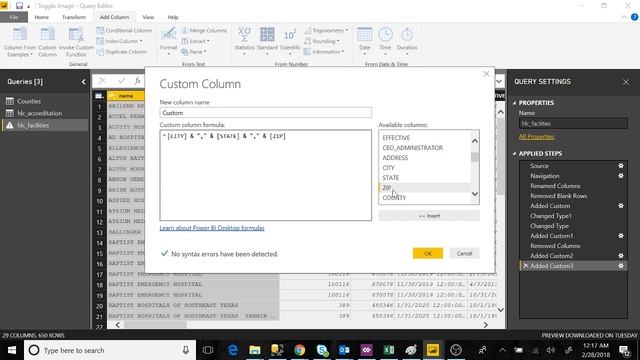Click Cancel in Custom Column dialog

[464, 253]
